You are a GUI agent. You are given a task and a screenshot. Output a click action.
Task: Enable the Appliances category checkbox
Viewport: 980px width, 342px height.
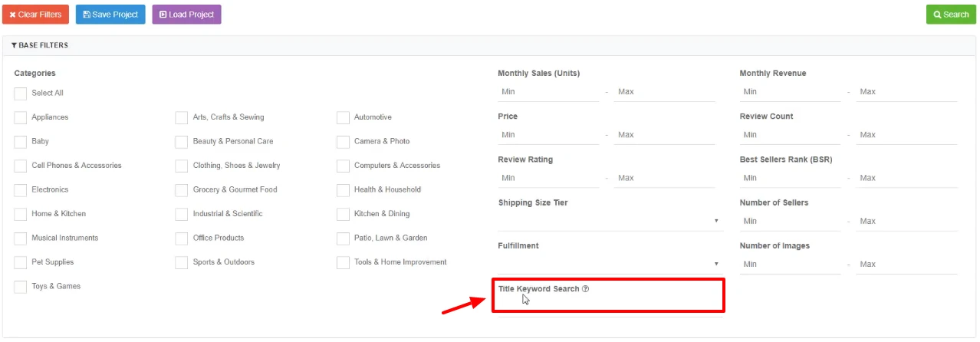[21, 117]
